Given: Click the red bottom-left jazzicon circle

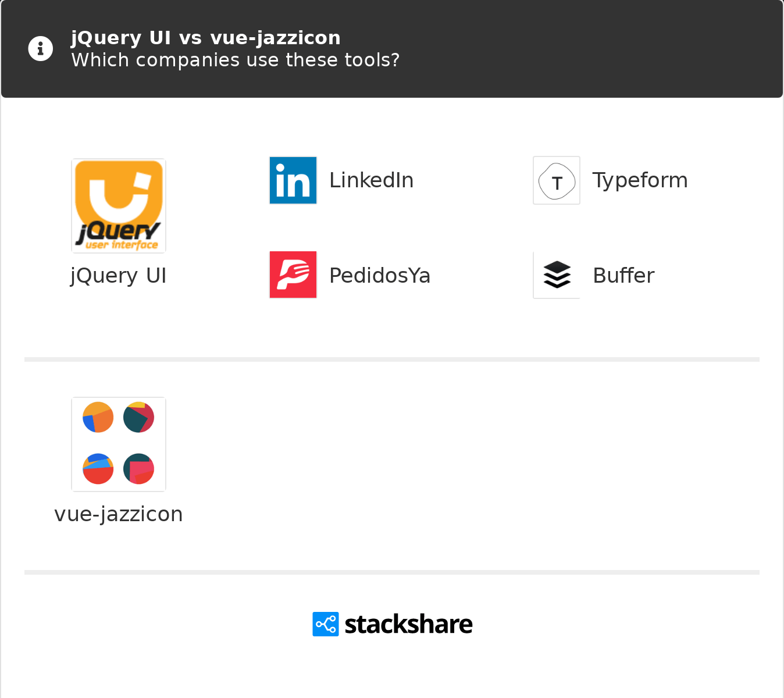Looking at the screenshot, I should pyautogui.click(x=98, y=469).
